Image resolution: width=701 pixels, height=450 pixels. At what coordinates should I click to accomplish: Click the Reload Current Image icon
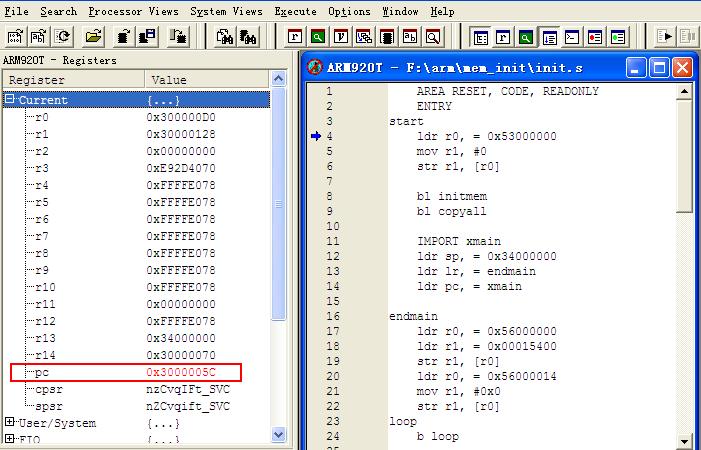point(63,37)
